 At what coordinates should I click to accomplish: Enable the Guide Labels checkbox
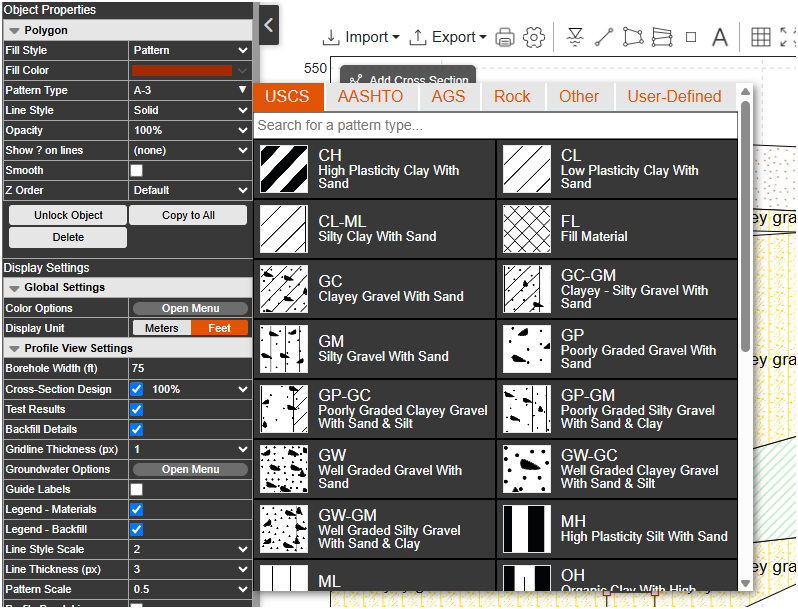pyautogui.click(x=136, y=489)
